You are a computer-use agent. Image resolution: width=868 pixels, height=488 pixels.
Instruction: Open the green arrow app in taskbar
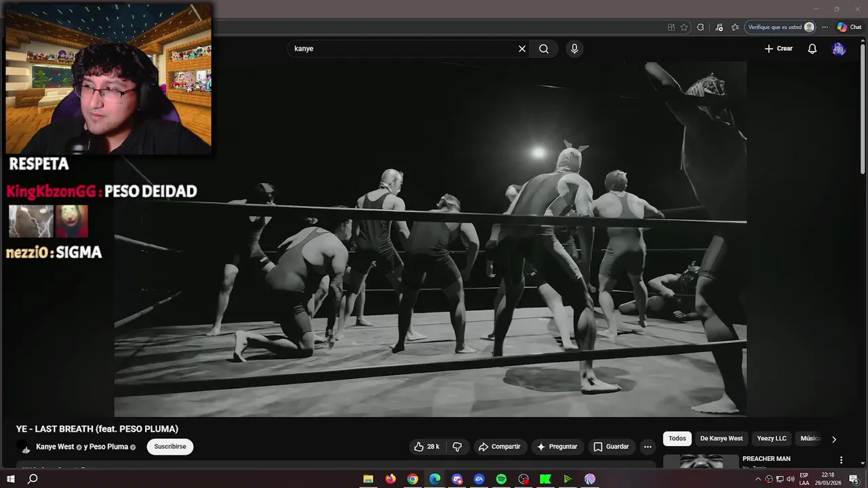click(568, 479)
